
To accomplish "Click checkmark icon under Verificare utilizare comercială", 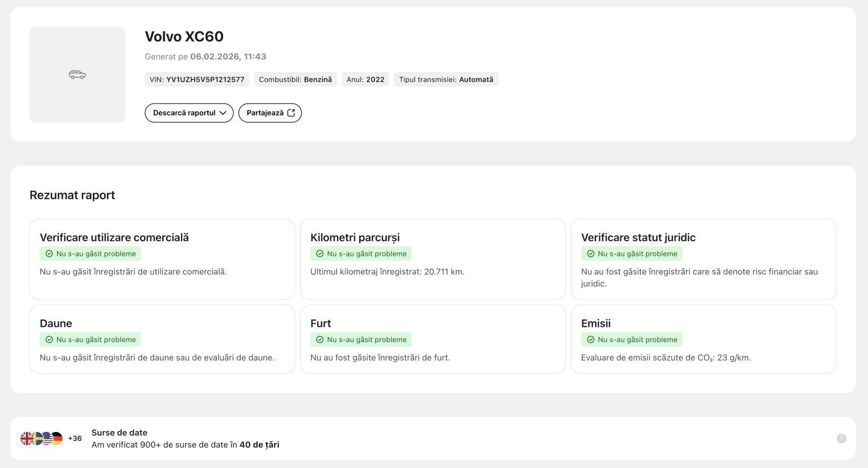I will coord(49,253).
